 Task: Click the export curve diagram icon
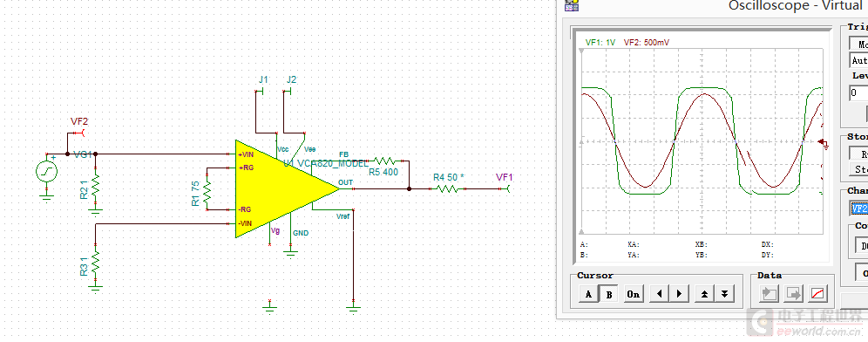818,294
